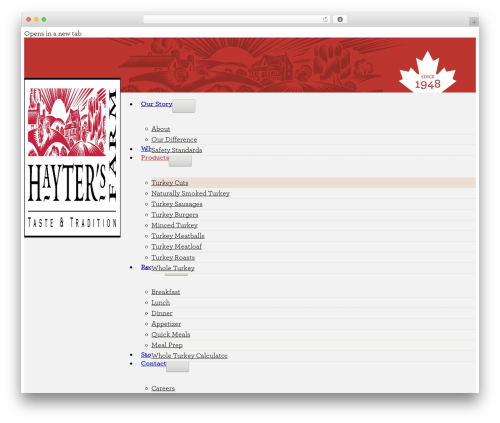500x423 pixels.
Task: Click the yellow minimize window dot
Action: (x=36, y=20)
